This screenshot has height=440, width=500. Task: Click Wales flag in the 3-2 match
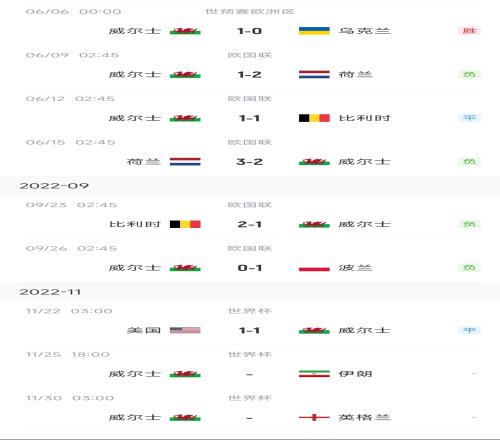point(314,162)
